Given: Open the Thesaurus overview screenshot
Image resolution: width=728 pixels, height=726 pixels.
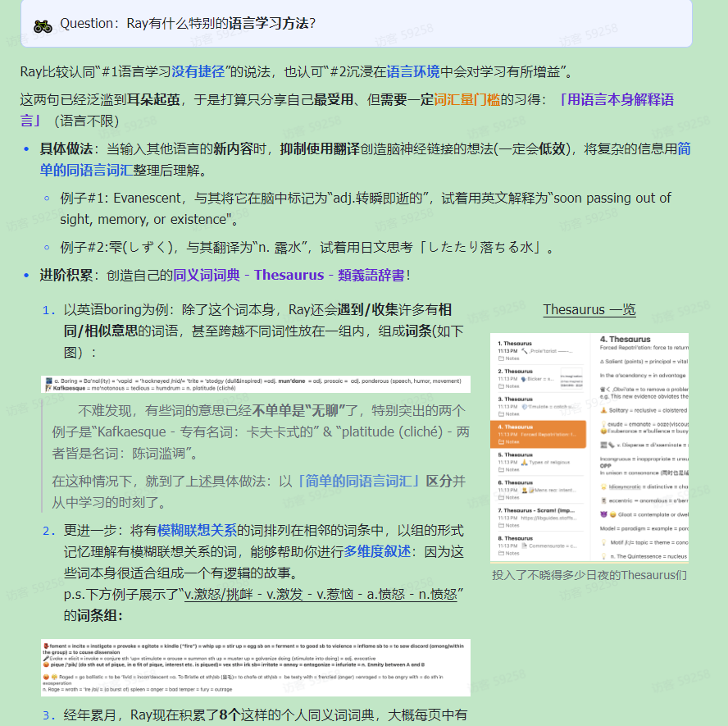Looking at the screenshot, I should pyautogui.click(x=589, y=446).
